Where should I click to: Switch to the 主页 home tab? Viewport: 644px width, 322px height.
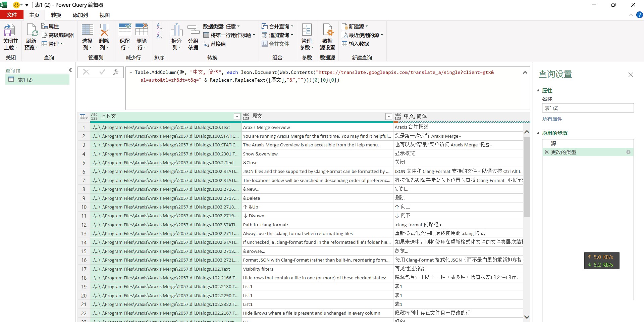click(x=34, y=15)
